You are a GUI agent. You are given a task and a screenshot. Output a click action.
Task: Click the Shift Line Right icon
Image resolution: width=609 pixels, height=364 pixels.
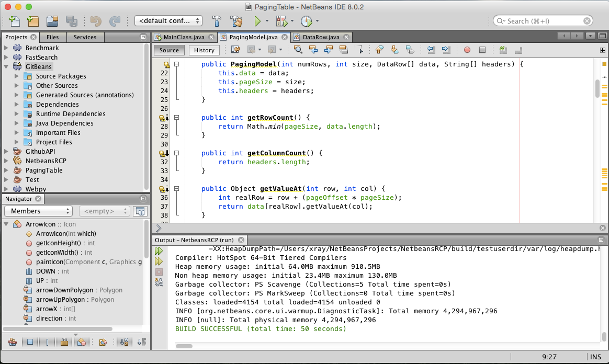point(446,50)
